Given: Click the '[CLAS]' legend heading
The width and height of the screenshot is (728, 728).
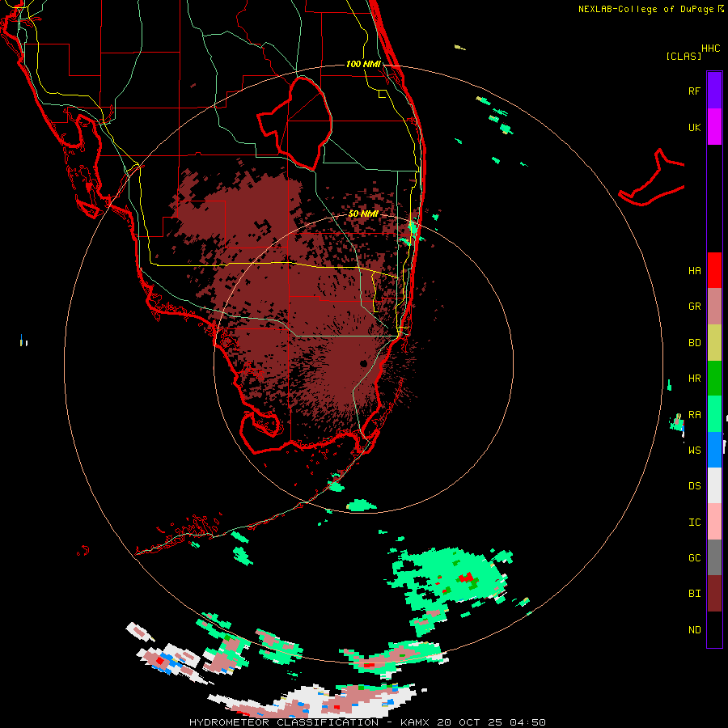Looking at the screenshot, I should [x=684, y=56].
